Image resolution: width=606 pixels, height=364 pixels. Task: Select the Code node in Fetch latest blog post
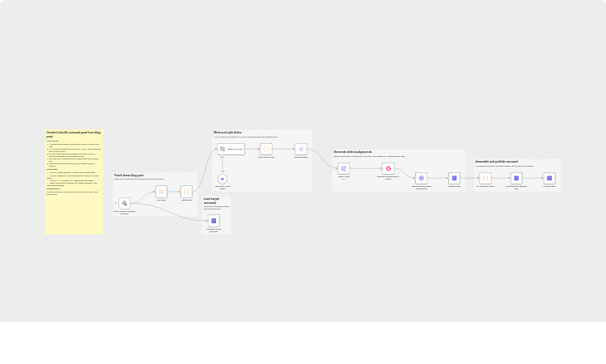coord(186,192)
